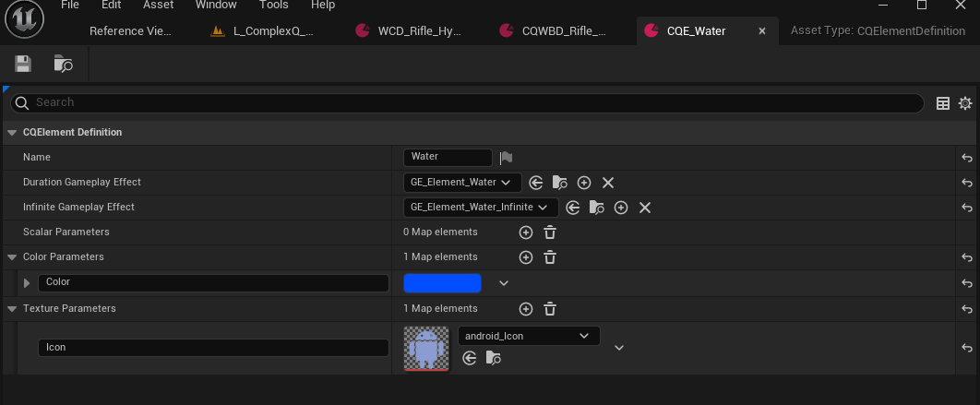This screenshot has height=405, width=980.
Task: Switch to the WCD_Rifle_Hy tab
Action: (408, 30)
